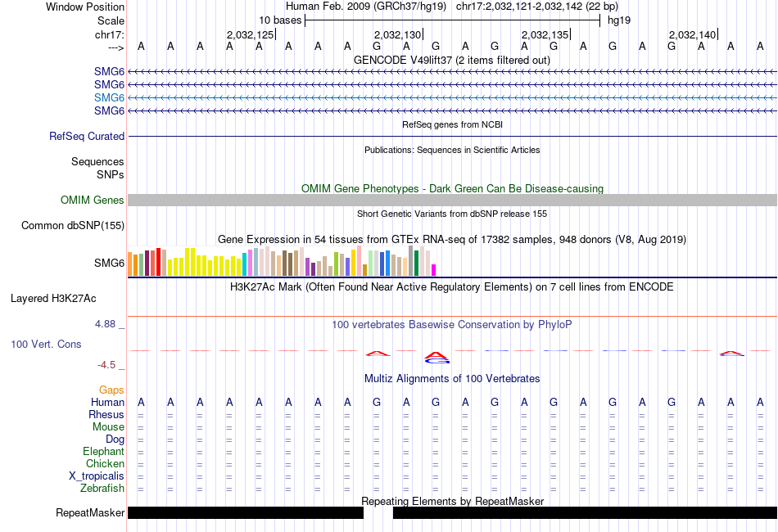Click the orange Gaps label
Image resolution: width=778 pixels, height=532 pixels.
(111, 390)
